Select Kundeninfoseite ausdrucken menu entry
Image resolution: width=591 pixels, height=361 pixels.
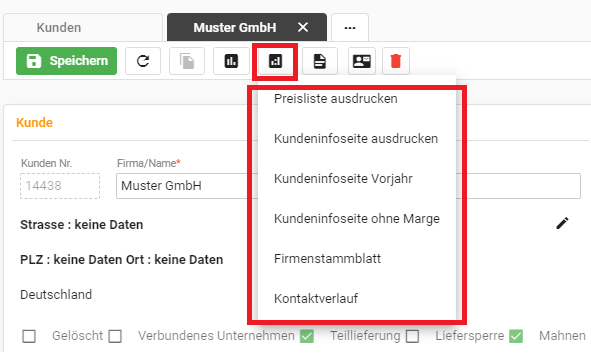(357, 139)
